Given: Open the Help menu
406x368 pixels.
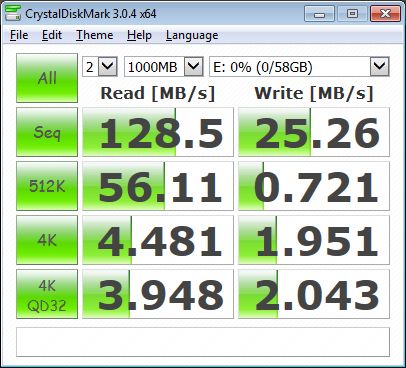Looking at the screenshot, I should pyautogui.click(x=139, y=35).
